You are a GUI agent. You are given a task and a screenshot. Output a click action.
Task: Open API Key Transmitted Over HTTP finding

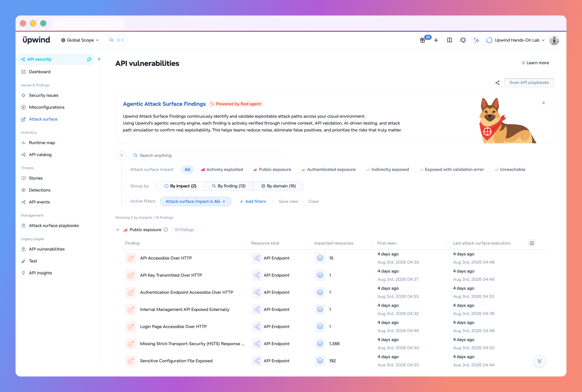tap(171, 275)
